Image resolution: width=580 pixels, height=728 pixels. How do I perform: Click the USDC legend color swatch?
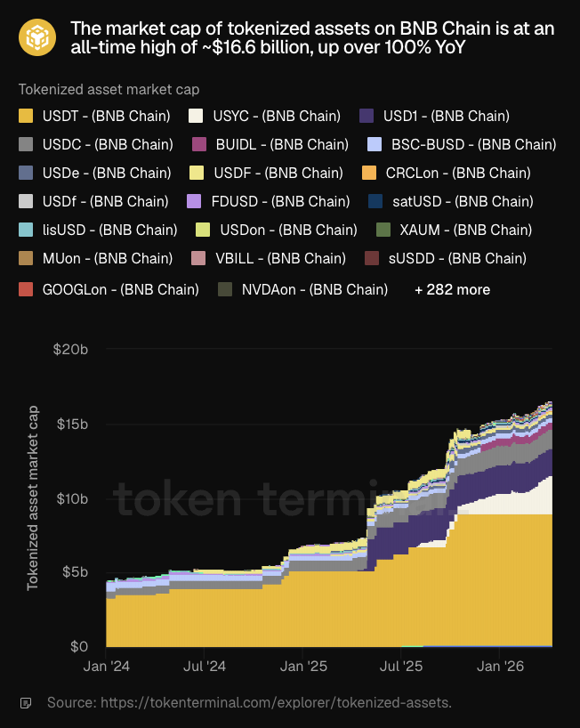[x=26, y=144]
